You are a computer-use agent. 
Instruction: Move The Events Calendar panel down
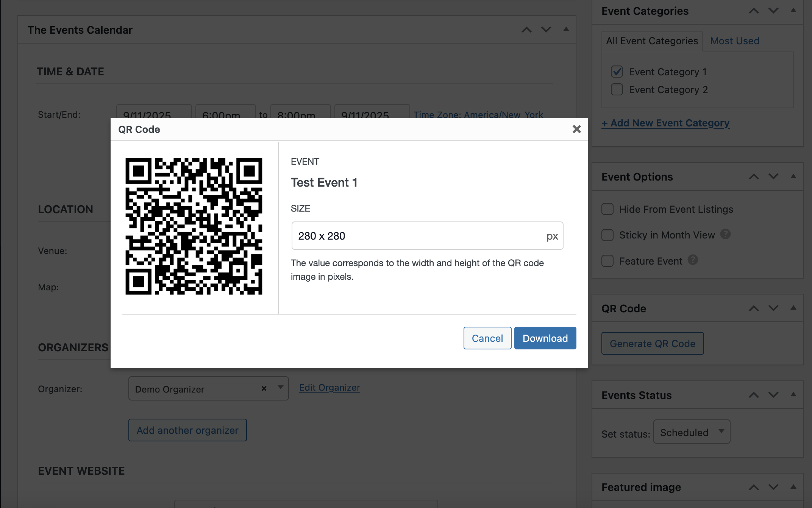pos(546,30)
